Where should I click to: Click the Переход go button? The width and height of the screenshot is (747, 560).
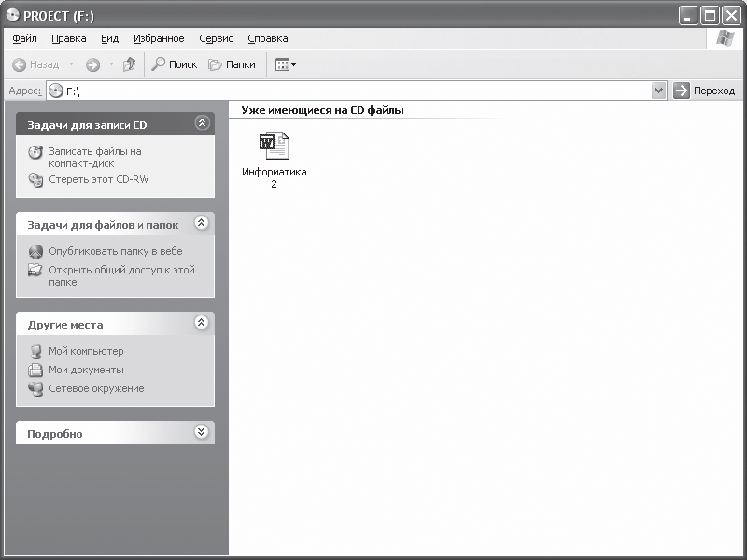tap(704, 91)
